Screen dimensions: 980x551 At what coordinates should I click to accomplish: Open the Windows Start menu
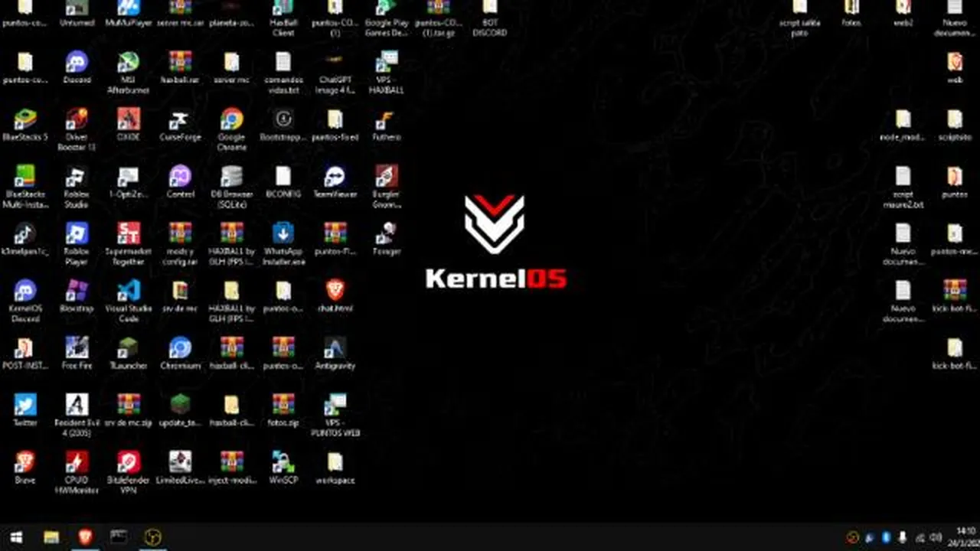[x=16, y=537]
